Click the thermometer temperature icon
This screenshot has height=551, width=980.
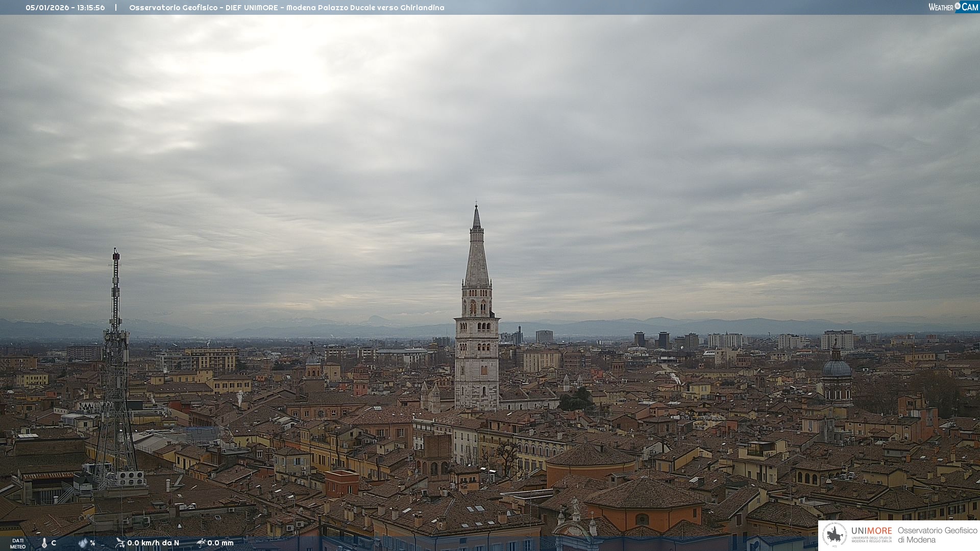click(44, 543)
